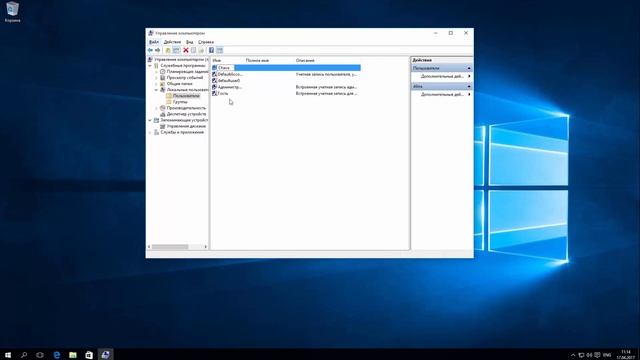Click the ENG language indicator in tray

click(607, 355)
